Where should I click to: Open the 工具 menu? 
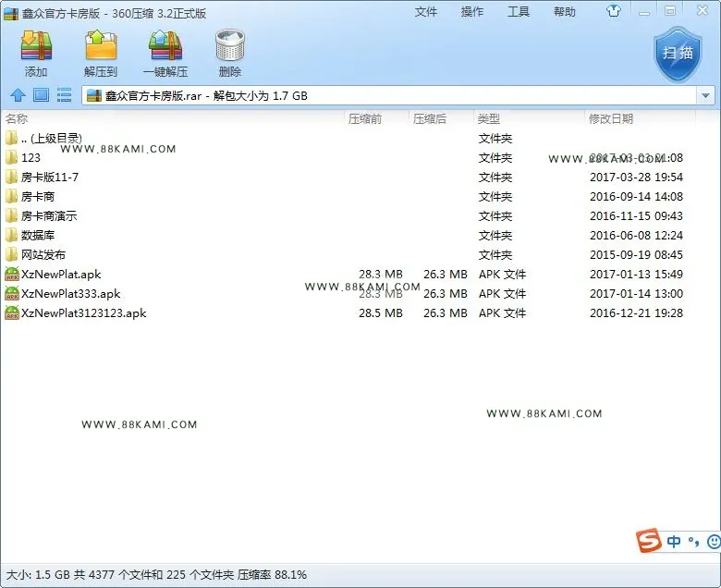pos(519,11)
